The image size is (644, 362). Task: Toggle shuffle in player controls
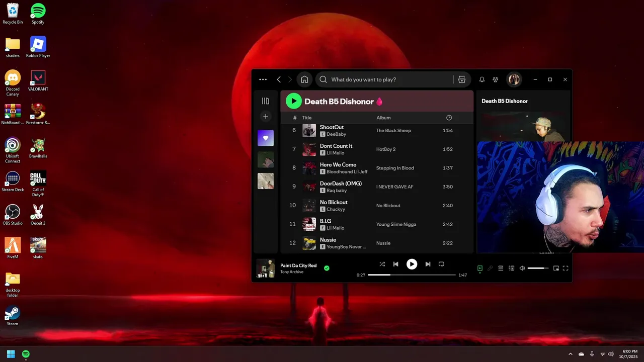coord(382,264)
